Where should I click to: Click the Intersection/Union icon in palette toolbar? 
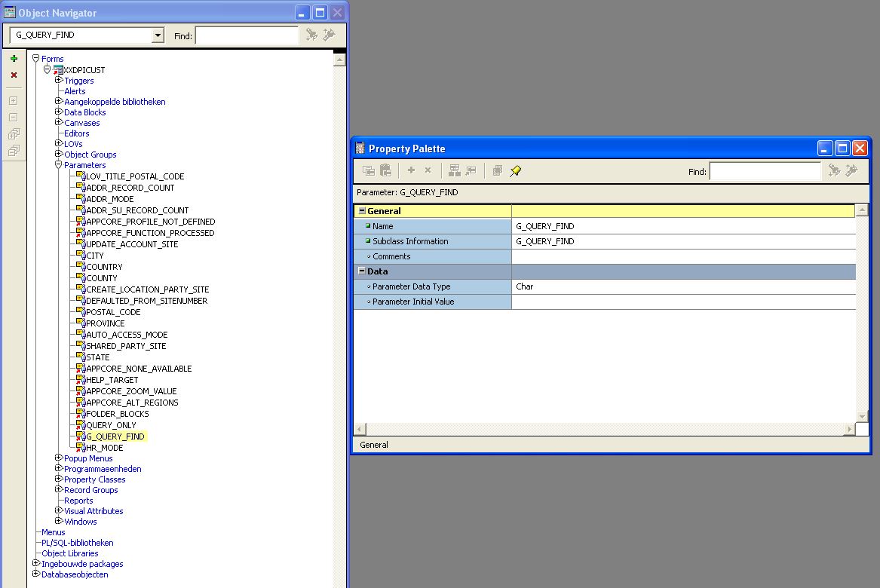(x=497, y=171)
